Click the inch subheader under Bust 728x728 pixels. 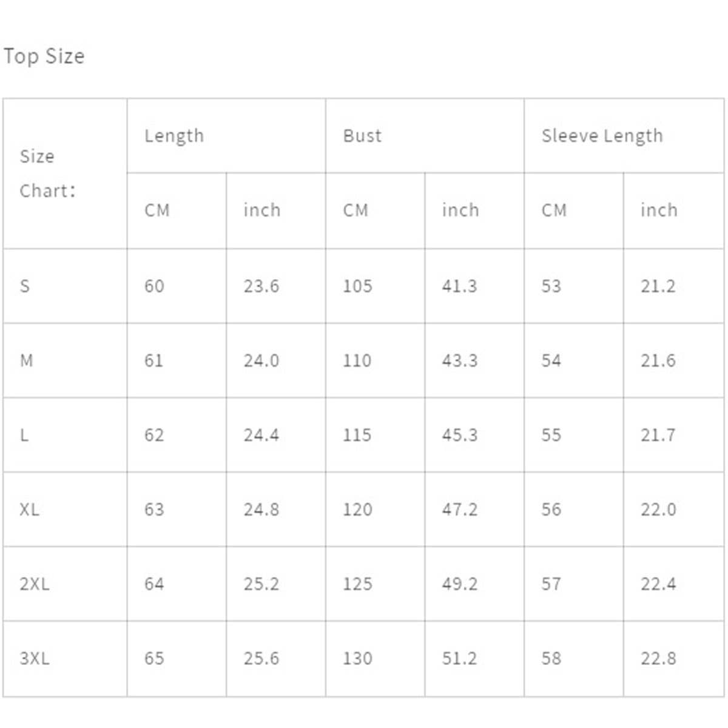460,211
